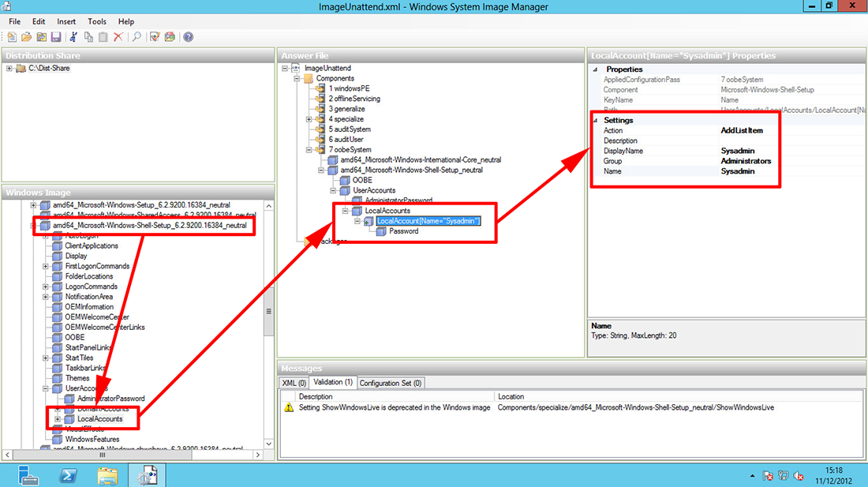Image resolution: width=868 pixels, height=487 pixels.
Task: Open the File menu
Action: [x=15, y=21]
